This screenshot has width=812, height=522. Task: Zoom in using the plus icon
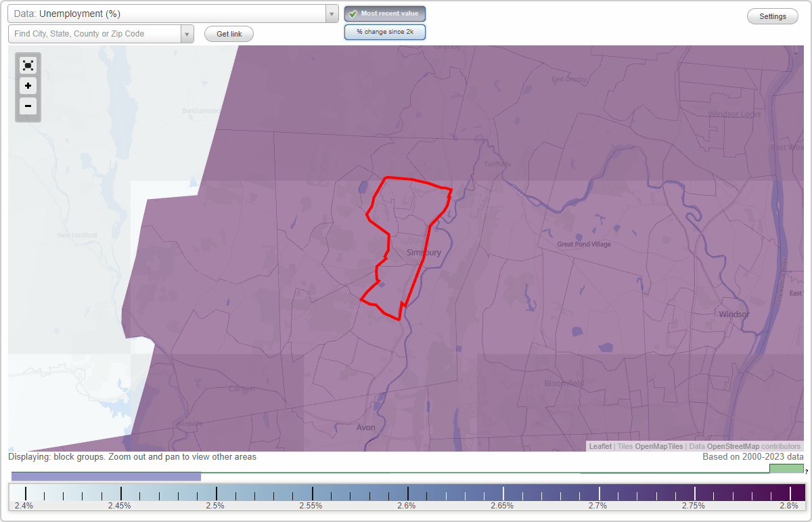(x=28, y=86)
